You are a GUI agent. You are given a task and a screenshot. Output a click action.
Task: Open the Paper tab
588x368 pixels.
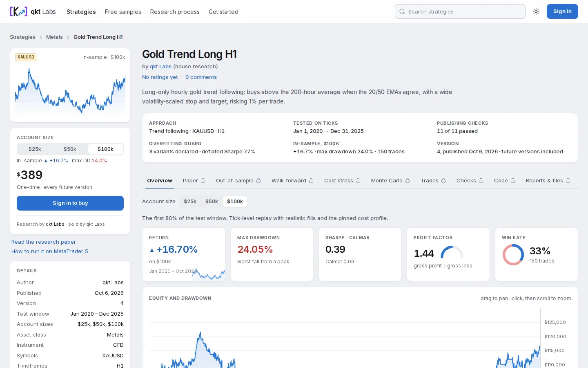[194, 180]
